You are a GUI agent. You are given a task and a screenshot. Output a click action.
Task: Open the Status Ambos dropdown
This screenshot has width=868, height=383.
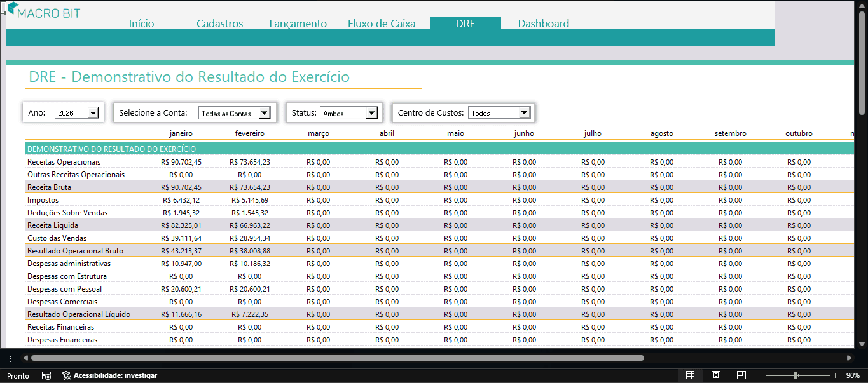pyautogui.click(x=372, y=113)
